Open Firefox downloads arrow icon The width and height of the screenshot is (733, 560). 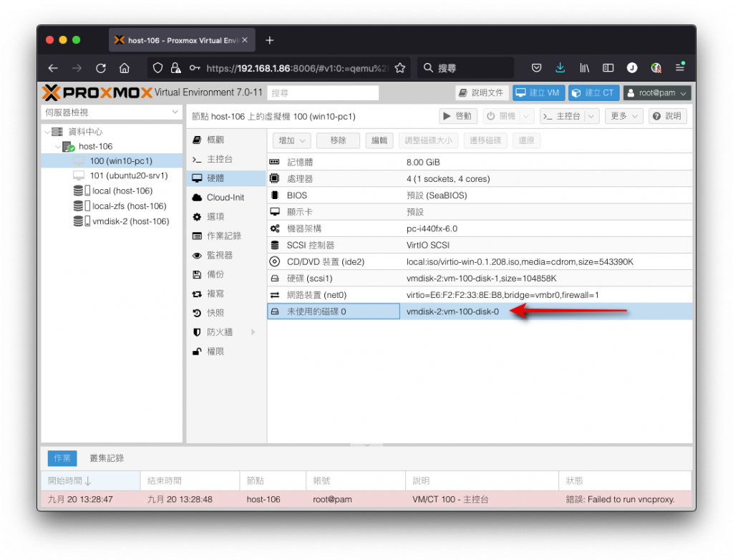pos(560,68)
